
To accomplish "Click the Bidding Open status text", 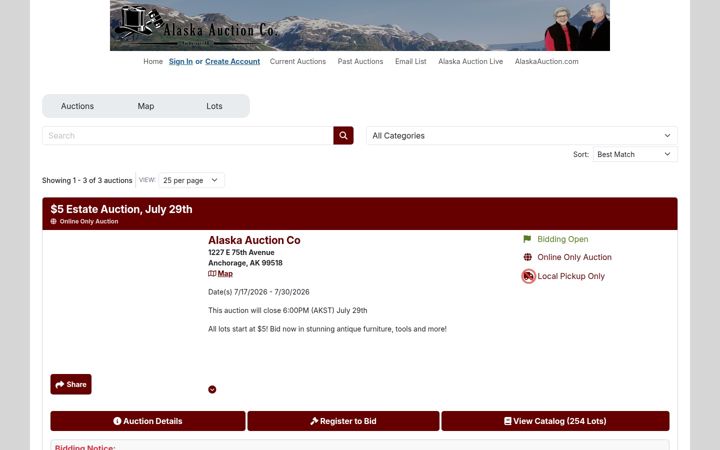I will 562,239.
